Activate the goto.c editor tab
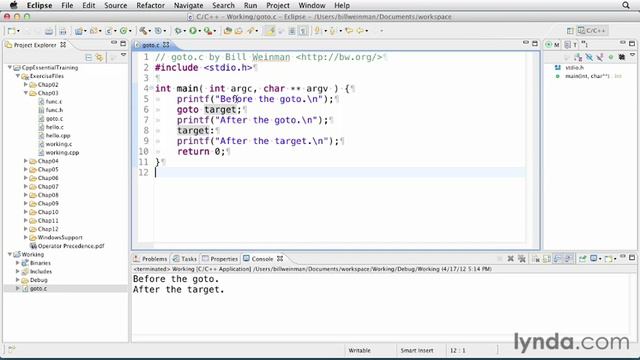 click(x=150, y=45)
